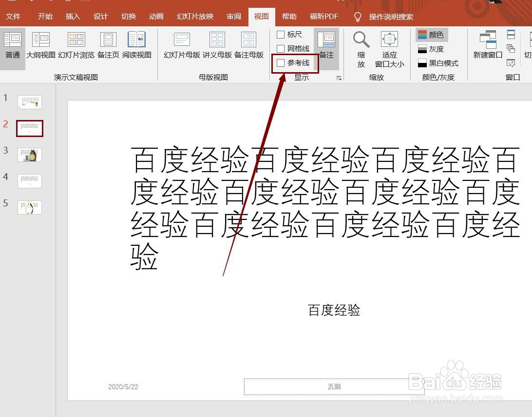
Task: Select slide 5 thumbnail
Action: coord(30,207)
